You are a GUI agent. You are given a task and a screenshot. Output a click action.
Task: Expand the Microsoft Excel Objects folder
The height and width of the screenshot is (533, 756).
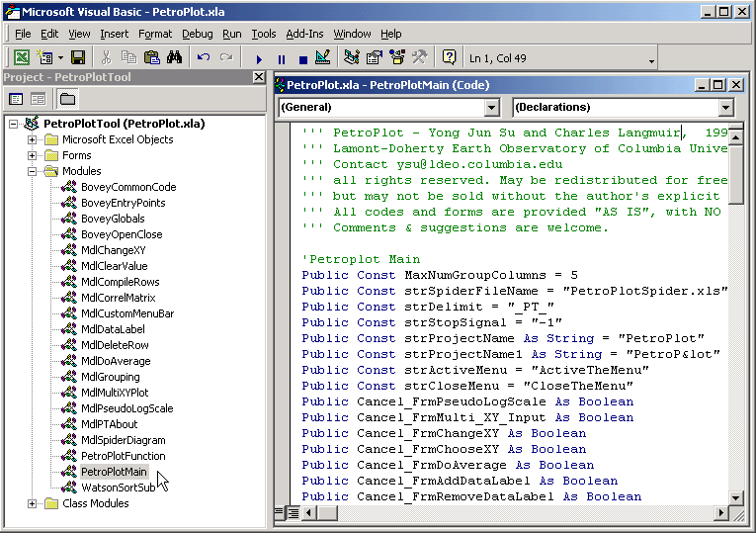[x=32, y=139]
